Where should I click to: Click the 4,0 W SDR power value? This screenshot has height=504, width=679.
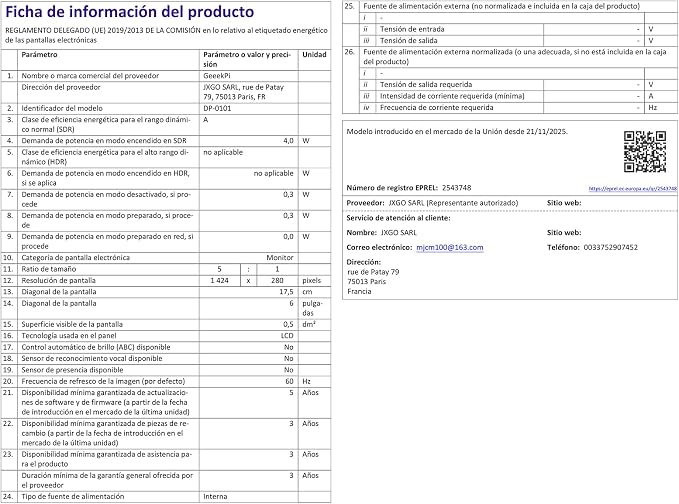click(x=249, y=141)
